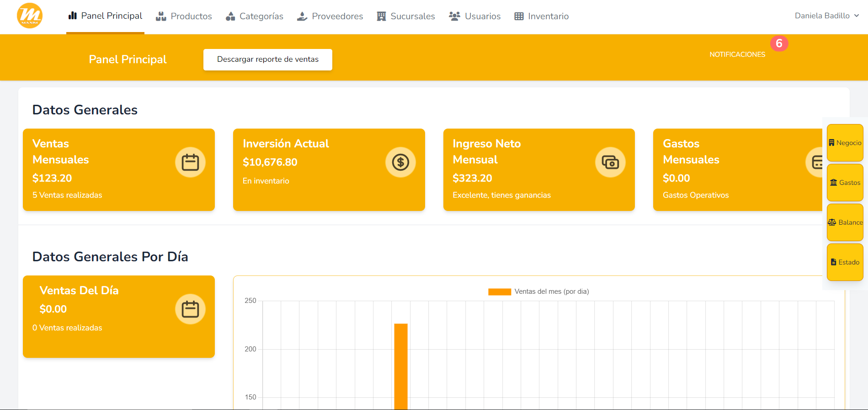Image resolution: width=868 pixels, height=410 pixels.
Task: Click the store icon in Negocio button
Action: pos(831,143)
